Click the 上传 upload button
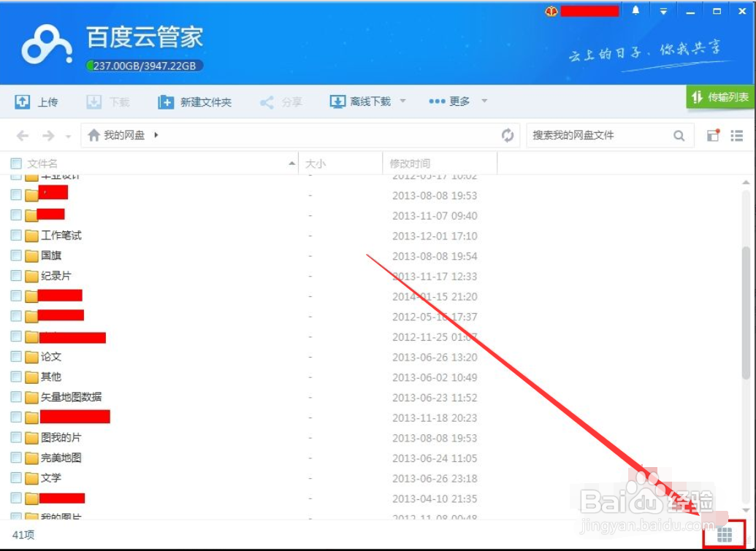Image resolution: width=756 pixels, height=551 pixels. coord(37,101)
